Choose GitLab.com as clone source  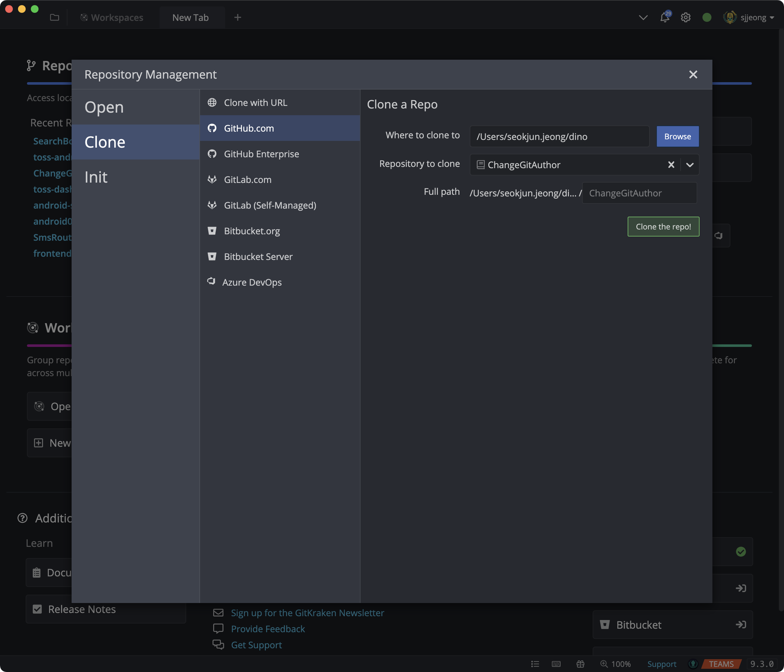pos(248,180)
